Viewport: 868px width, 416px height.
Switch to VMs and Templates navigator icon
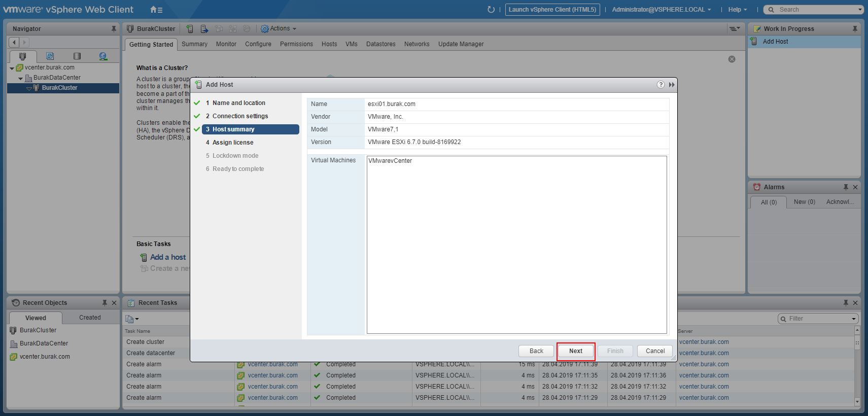(50, 56)
